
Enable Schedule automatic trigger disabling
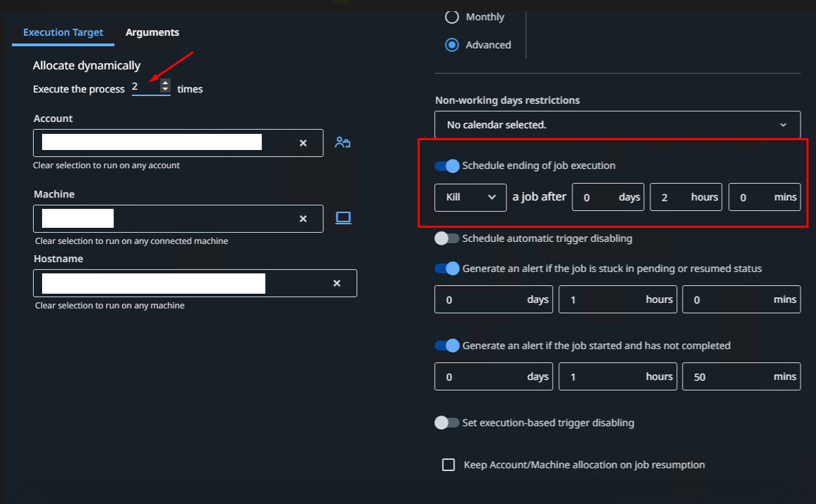pyautogui.click(x=447, y=238)
